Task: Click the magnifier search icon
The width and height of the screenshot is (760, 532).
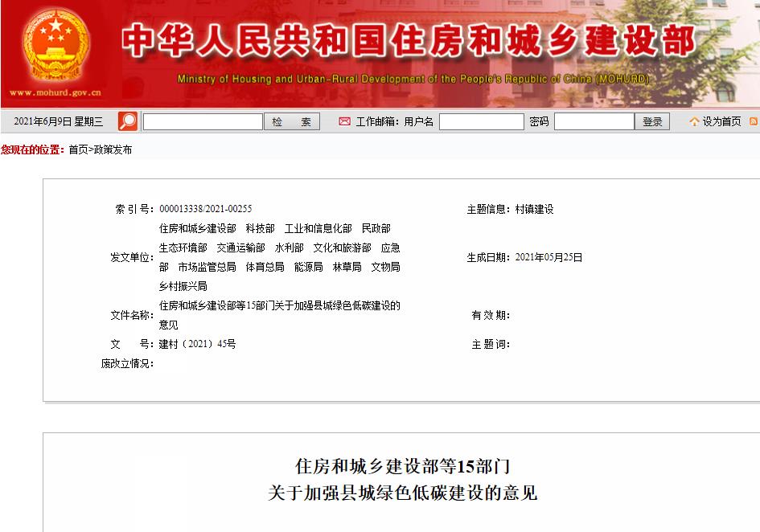Action: [x=127, y=121]
